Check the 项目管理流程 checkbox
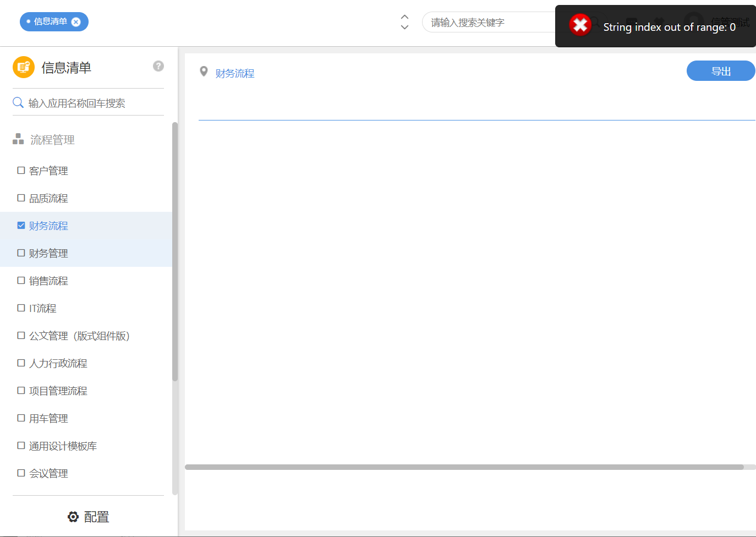Viewport: 756px width, 537px height. click(x=21, y=391)
